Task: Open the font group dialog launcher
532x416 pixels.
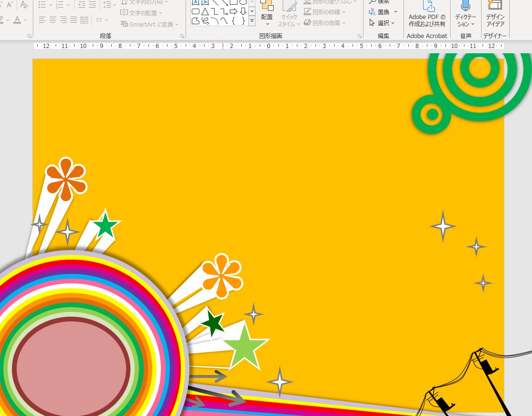Action: click(x=30, y=36)
